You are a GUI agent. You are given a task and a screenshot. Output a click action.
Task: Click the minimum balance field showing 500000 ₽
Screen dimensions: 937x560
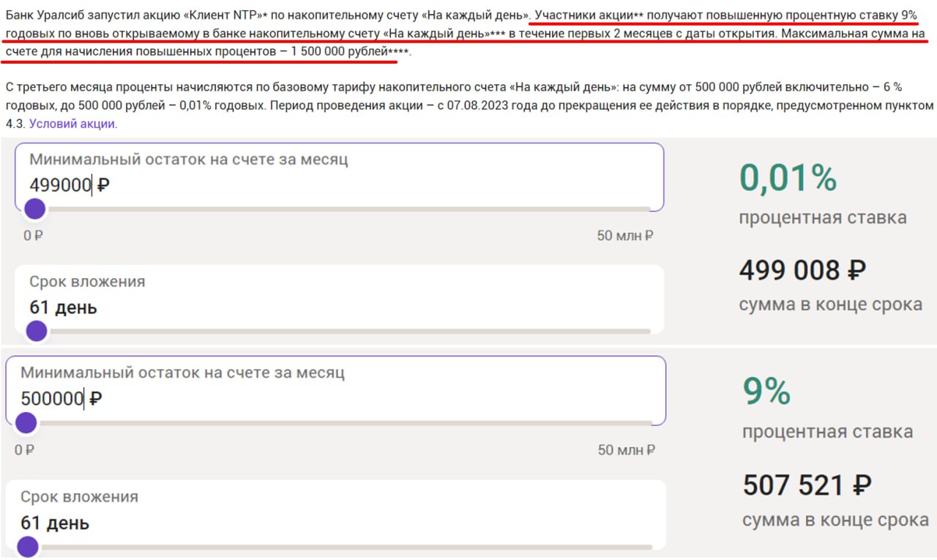336,391
